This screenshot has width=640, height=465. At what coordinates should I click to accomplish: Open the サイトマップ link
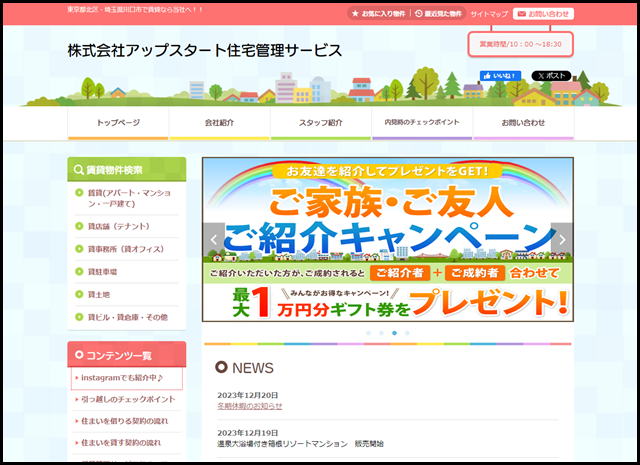pos(489,14)
